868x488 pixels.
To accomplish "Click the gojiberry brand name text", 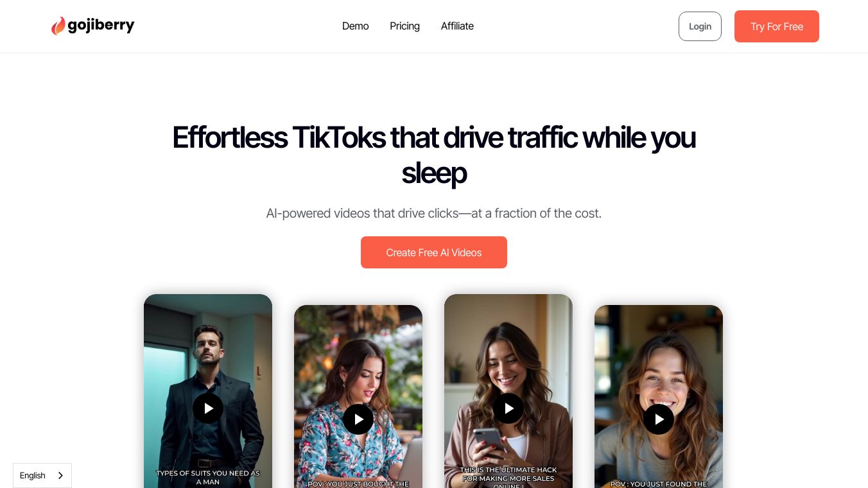I will [101, 26].
